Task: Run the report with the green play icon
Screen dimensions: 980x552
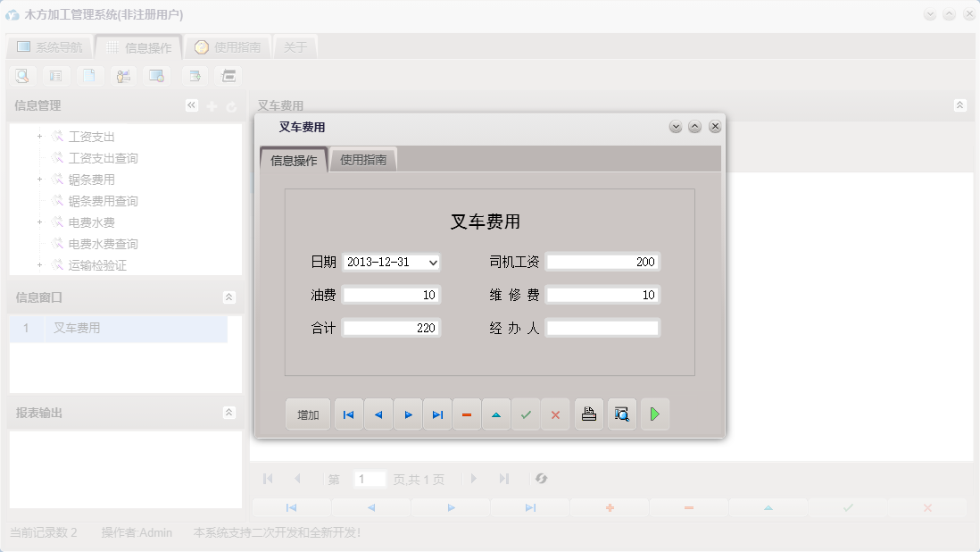Action: point(655,414)
